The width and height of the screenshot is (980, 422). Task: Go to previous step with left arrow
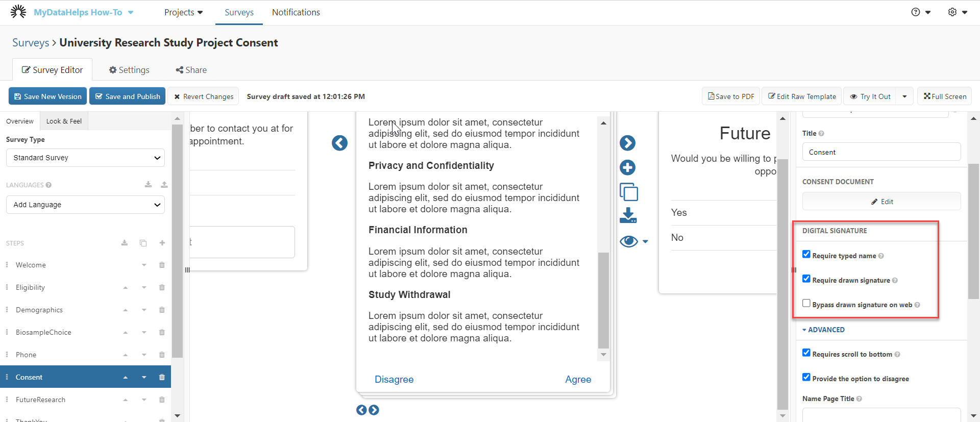click(339, 143)
